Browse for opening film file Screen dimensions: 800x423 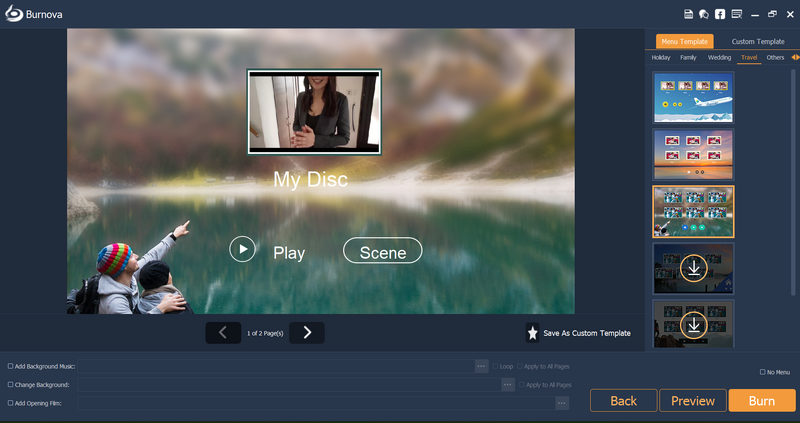pos(562,402)
